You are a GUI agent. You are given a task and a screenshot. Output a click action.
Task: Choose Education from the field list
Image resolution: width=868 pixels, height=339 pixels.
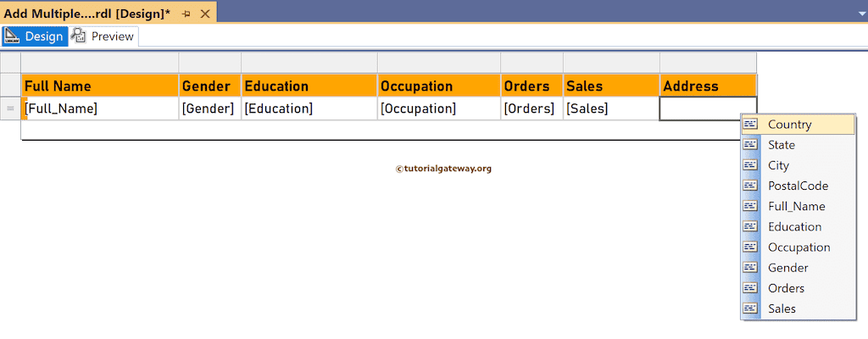[x=798, y=226]
